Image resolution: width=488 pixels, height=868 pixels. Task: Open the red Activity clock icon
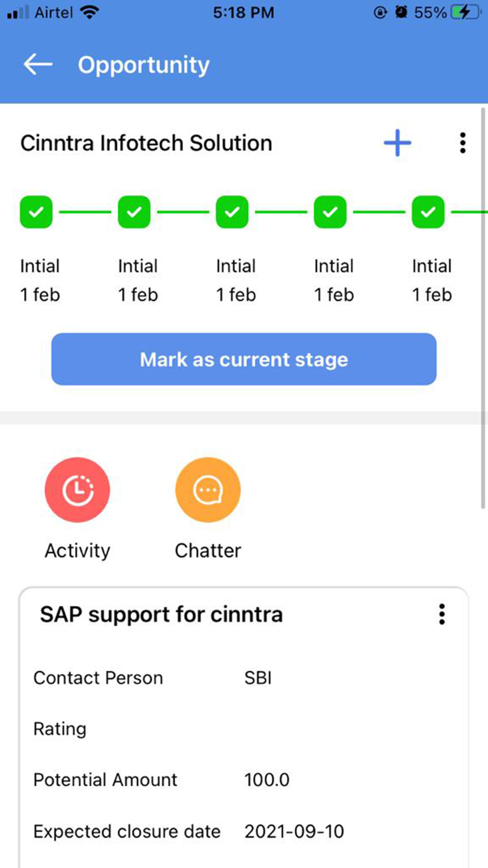coord(77,490)
